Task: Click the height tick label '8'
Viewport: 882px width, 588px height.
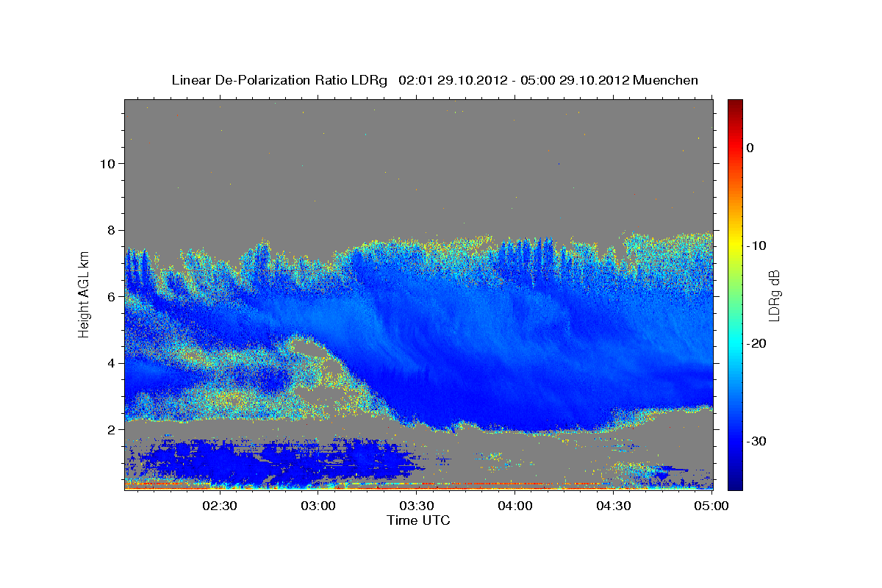Action: [x=110, y=230]
